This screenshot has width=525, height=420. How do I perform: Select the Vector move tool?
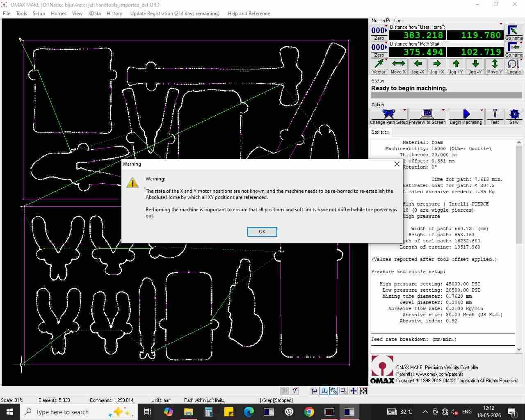pos(379,66)
